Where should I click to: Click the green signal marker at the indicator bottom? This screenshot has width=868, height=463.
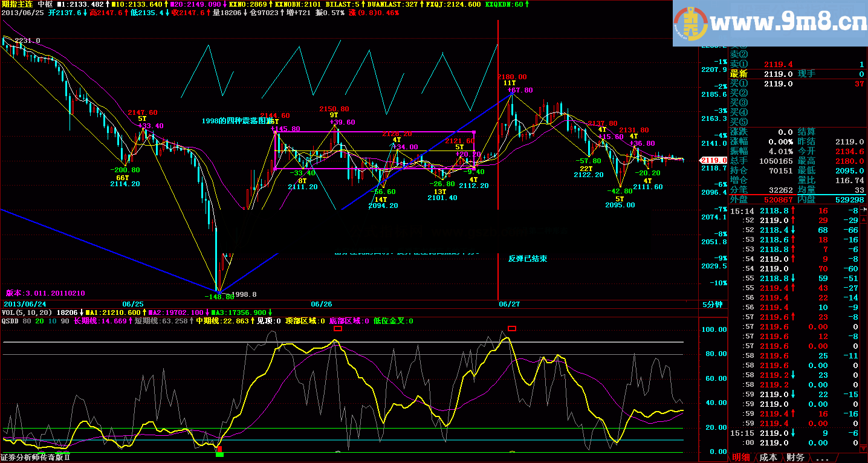pyautogui.click(x=219, y=454)
